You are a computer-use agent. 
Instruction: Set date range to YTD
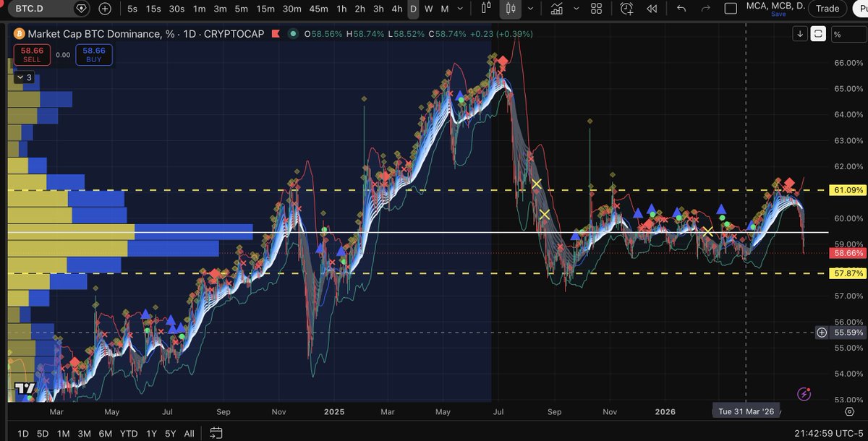click(129, 433)
